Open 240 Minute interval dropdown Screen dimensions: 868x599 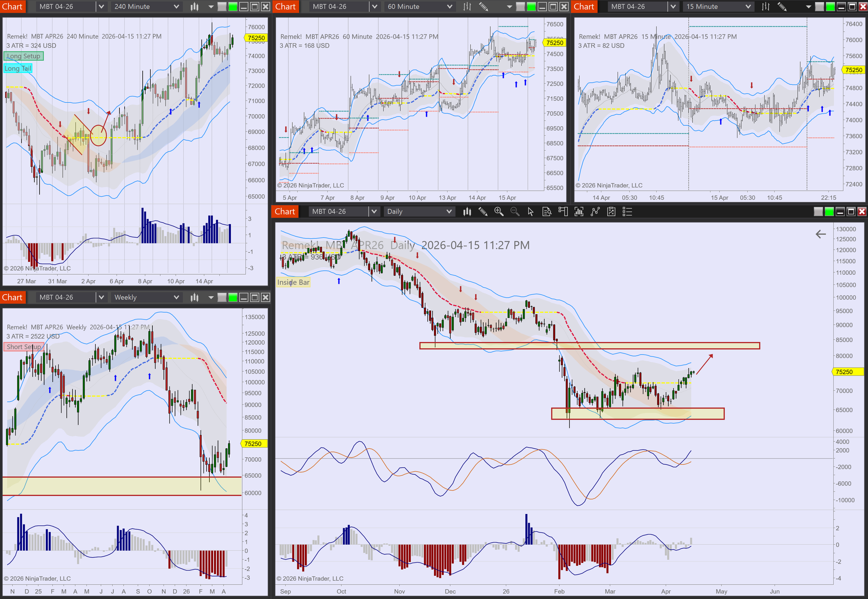click(147, 6)
